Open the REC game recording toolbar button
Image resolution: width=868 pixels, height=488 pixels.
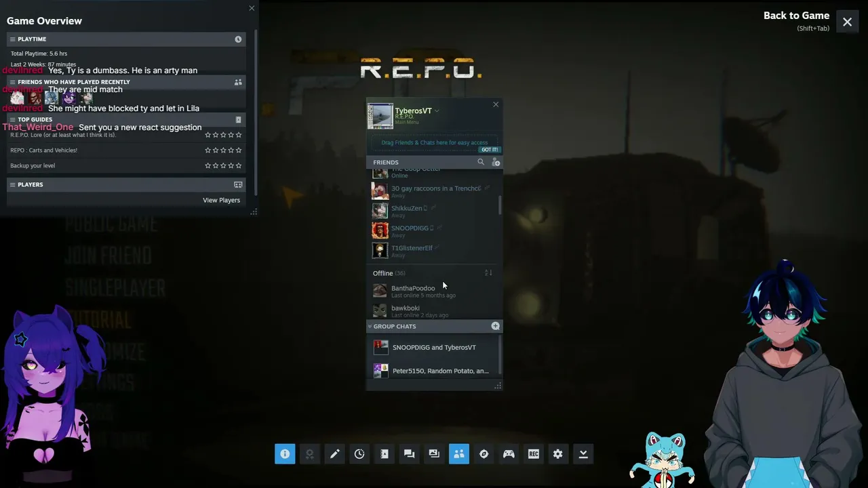click(x=534, y=454)
